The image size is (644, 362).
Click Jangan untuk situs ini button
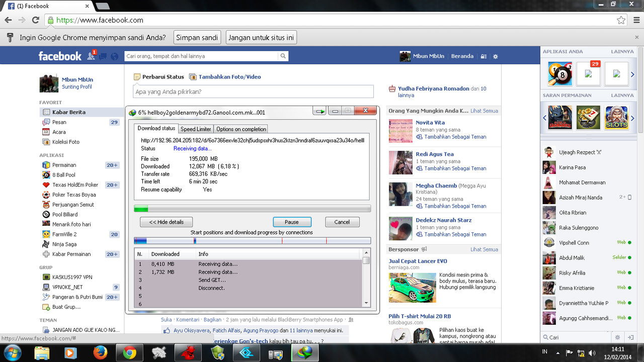(x=261, y=38)
